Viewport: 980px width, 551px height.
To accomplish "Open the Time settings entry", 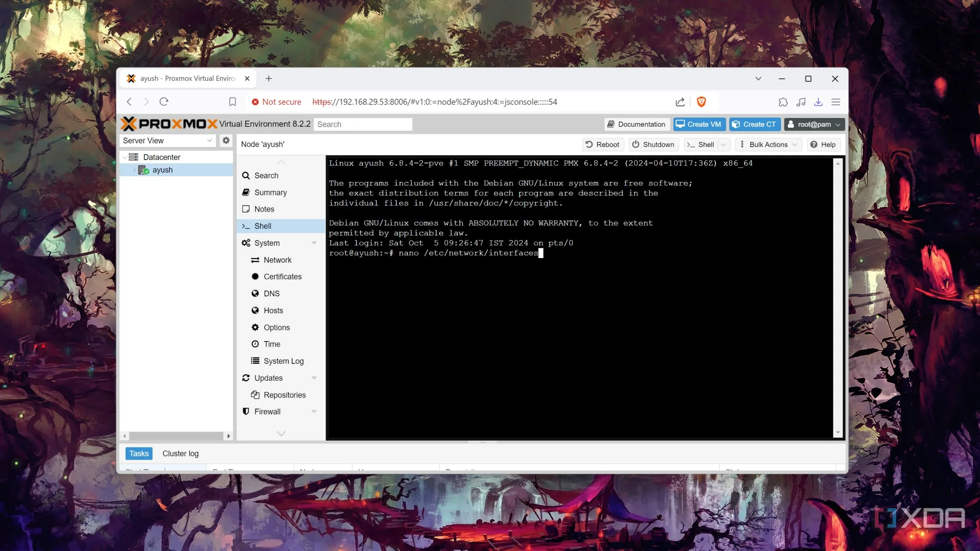I will 281,344.
